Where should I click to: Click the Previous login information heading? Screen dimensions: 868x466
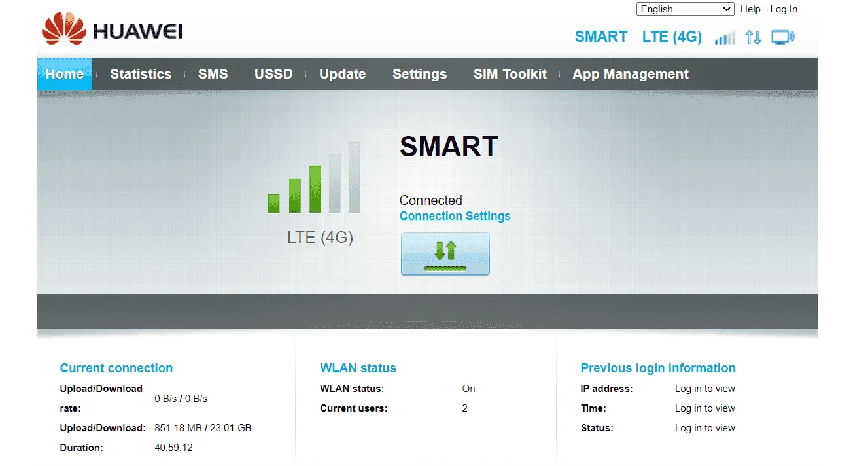point(658,368)
